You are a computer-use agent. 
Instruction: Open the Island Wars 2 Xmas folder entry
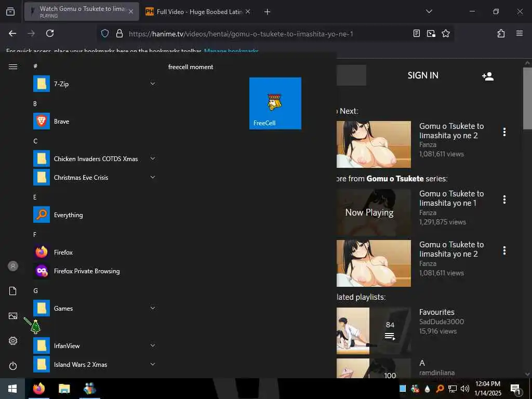[95, 364]
